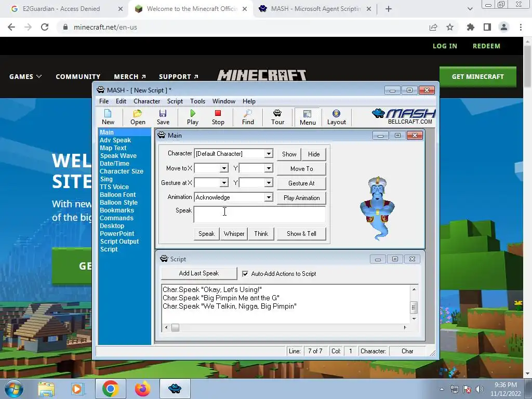Click the volume speaker tray icon
The width and height of the screenshot is (532, 399).
(480, 390)
